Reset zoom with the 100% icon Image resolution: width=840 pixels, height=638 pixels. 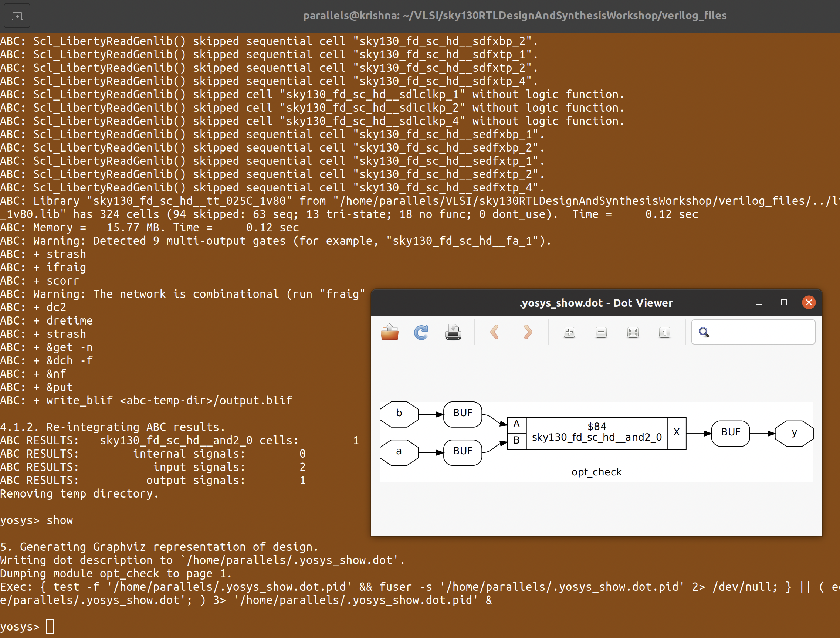[x=664, y=333]
